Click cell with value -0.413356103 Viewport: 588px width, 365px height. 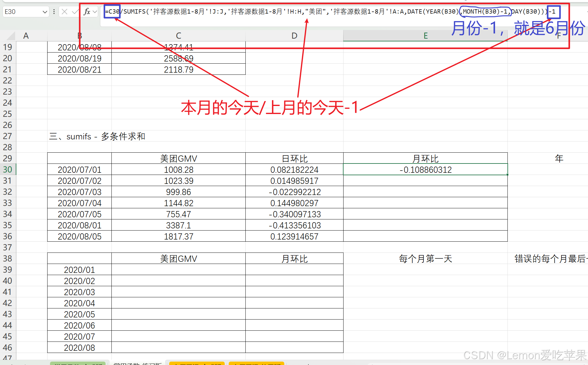294,225
